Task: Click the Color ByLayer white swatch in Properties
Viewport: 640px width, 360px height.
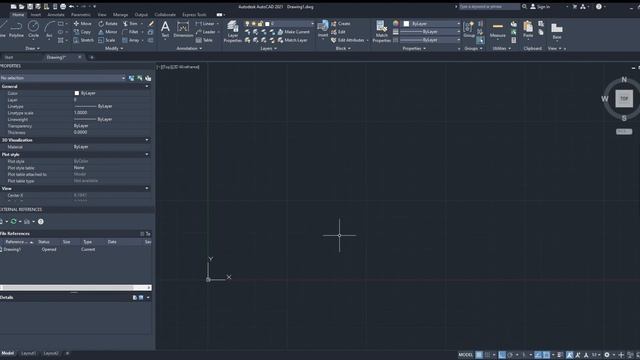Action: click(x=76, y=93)
